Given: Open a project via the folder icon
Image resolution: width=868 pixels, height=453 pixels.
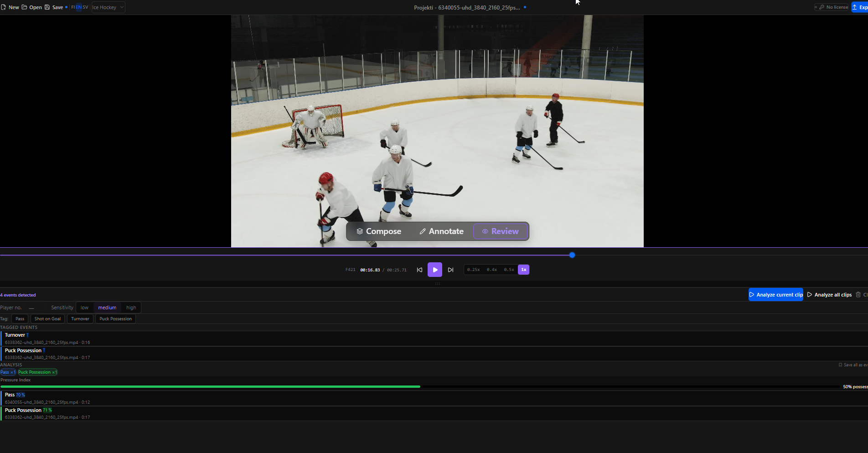Looking at the screenshot, I should click(x=24, y=7).
